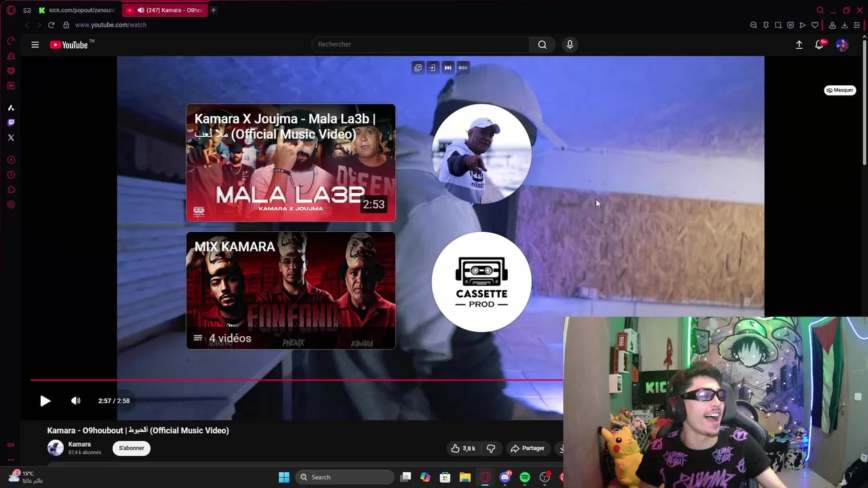Image resolution: width=868 pixels, height=488 pixels.
Task: Open the Kamara channel avatar
Action: click(56, 447)
